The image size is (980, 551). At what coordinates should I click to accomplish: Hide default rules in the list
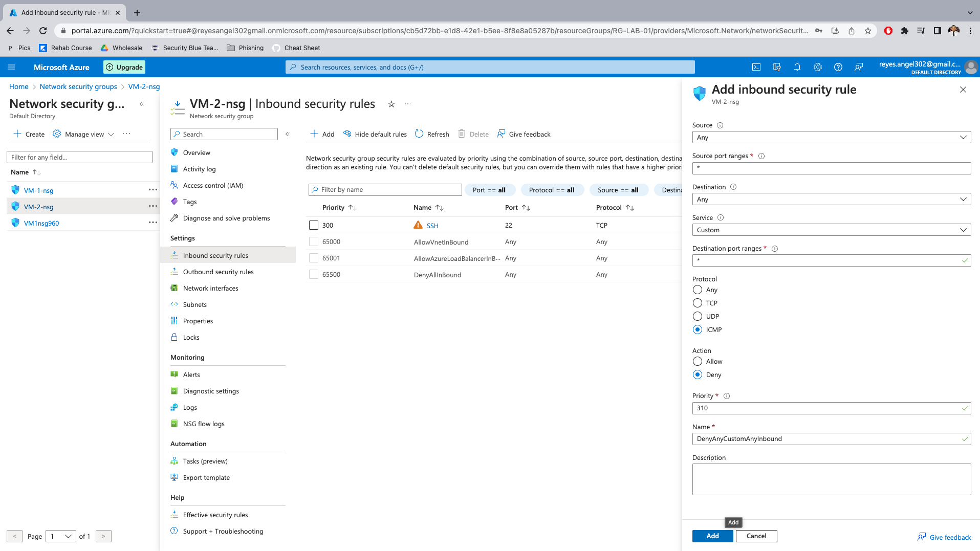tap(375, 134)
